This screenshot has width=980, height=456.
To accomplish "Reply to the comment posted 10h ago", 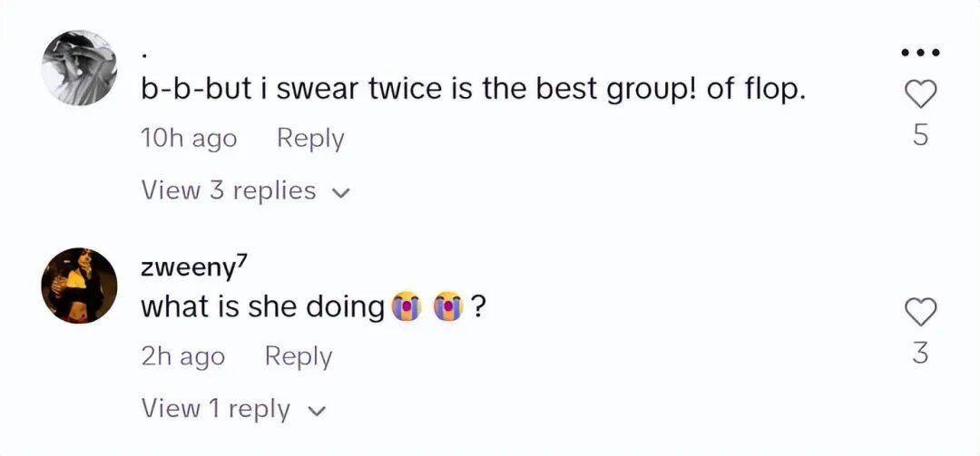I will click(x=310, y=139).
